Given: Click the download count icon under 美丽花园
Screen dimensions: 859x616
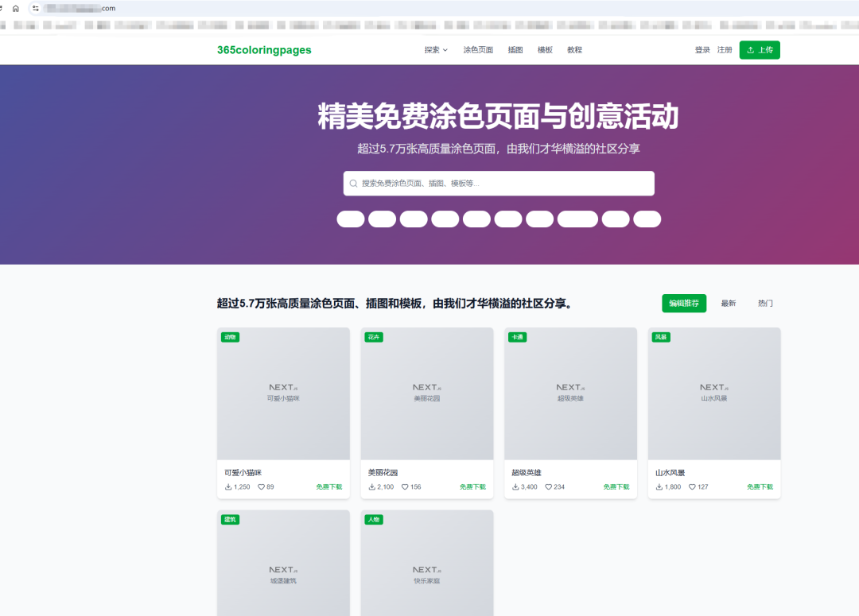Looking at the screenshot, I should tap(371, 486).
